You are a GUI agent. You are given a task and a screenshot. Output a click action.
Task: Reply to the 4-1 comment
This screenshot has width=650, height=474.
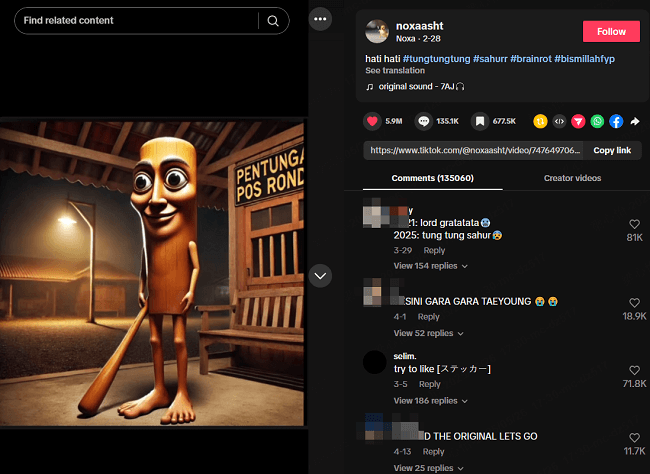[x=428, y=317]
